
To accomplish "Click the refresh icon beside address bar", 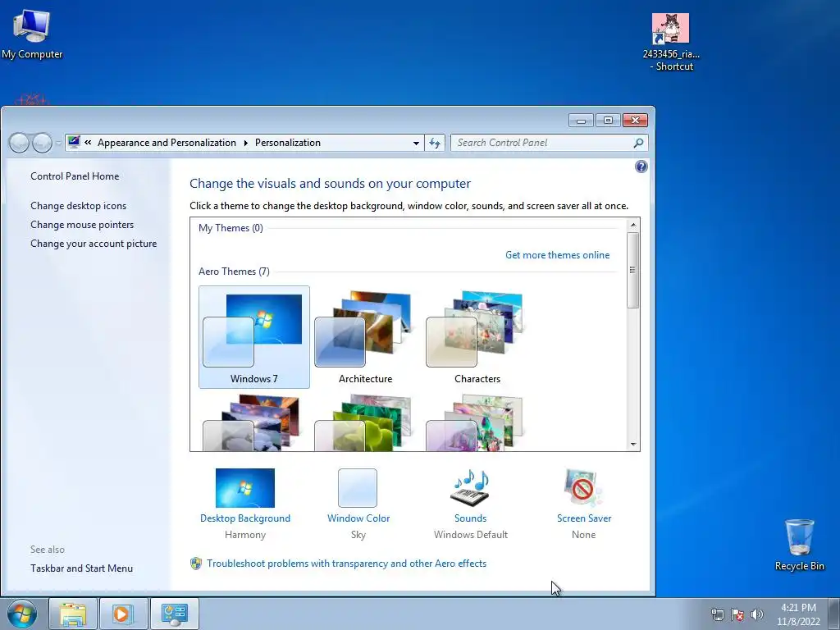I will click(435, 143).
